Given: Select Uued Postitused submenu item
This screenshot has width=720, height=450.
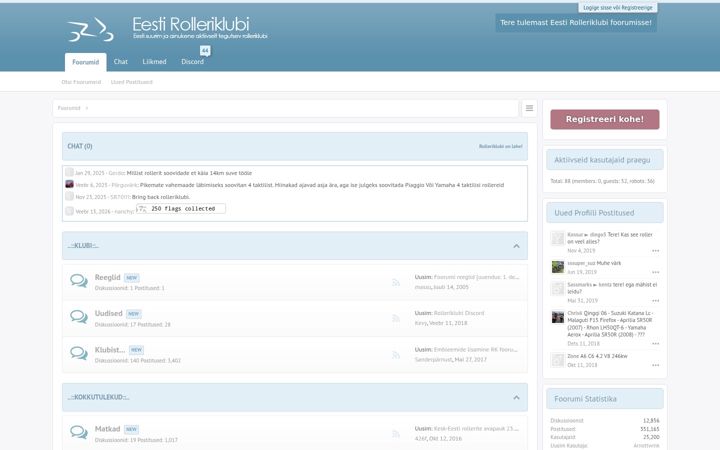Looking at the screenshot, I should (x=131, y=82).
